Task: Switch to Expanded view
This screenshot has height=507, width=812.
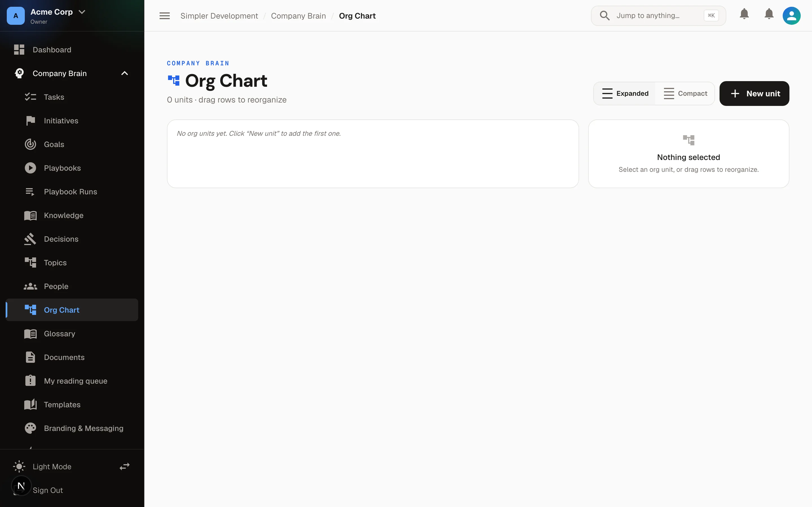Action: point(625,94)
